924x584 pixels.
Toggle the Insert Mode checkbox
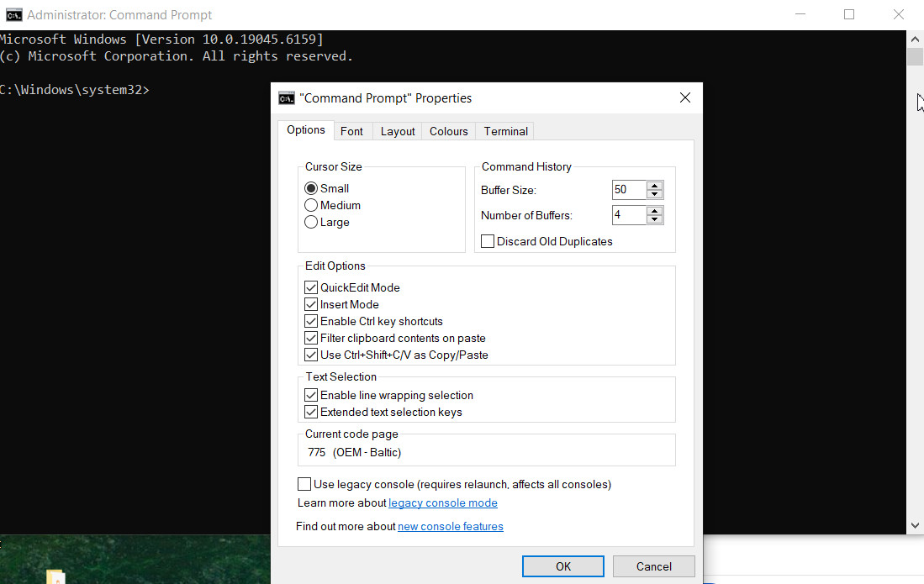[x=311, y=304]
